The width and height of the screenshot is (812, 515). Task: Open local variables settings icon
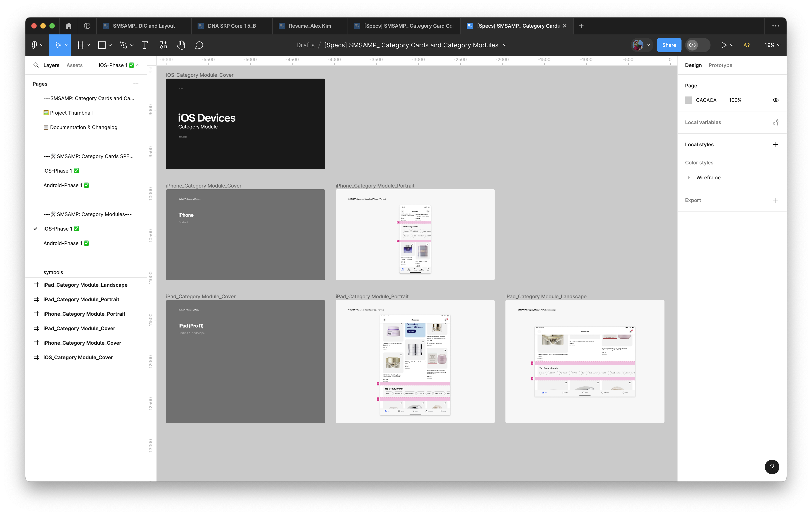(776, 122)
